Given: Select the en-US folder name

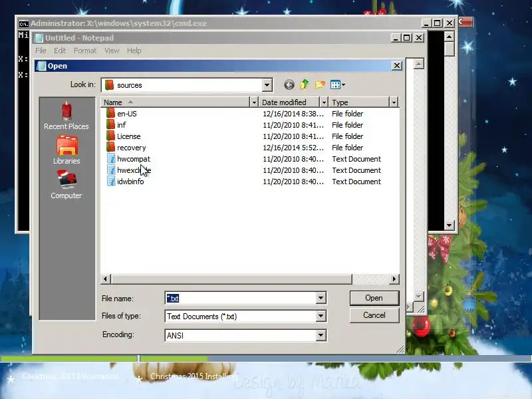Looking at the screenshot, I should (127, 113).
